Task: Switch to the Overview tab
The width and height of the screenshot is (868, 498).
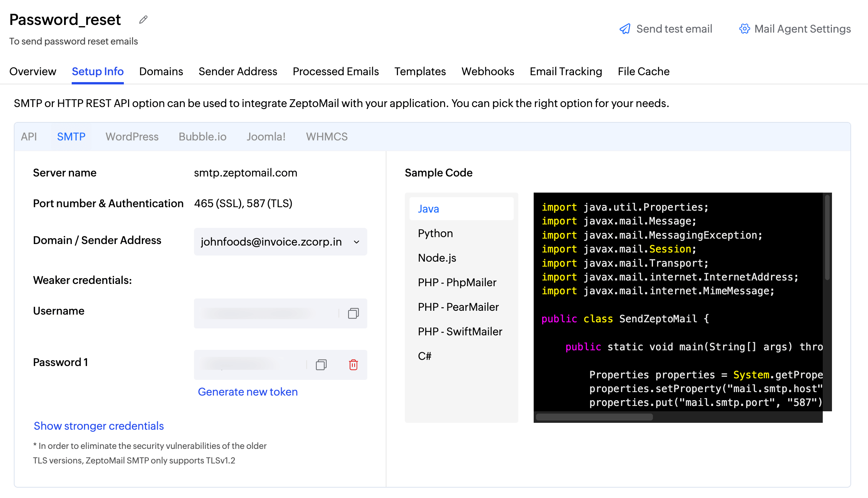Action: pyautogui.click(x=33, y=71)
